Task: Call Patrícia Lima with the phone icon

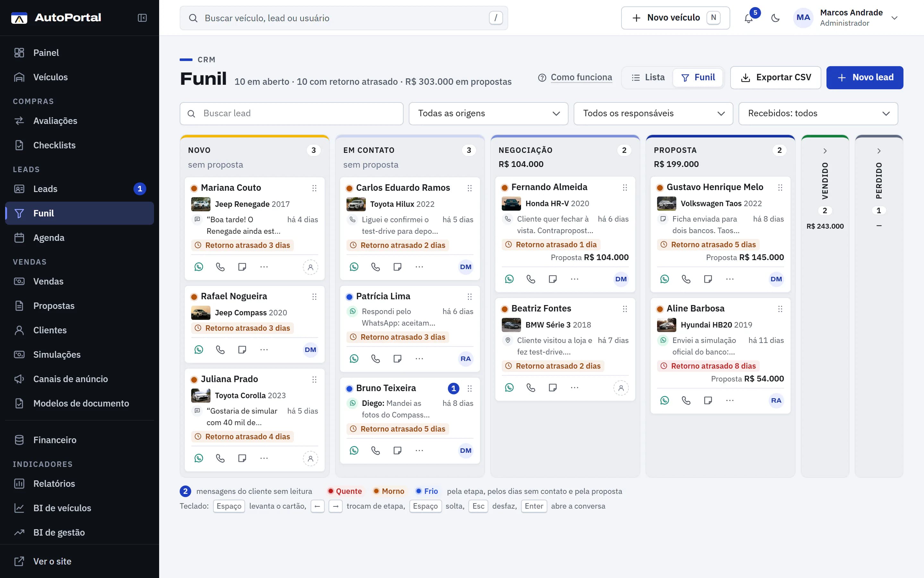Action: click(376, 359)
